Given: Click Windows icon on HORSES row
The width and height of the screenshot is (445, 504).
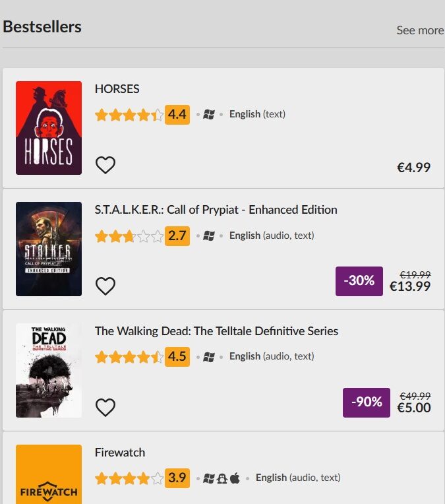Looking at the screenshot, I should (x=209, y=115).
